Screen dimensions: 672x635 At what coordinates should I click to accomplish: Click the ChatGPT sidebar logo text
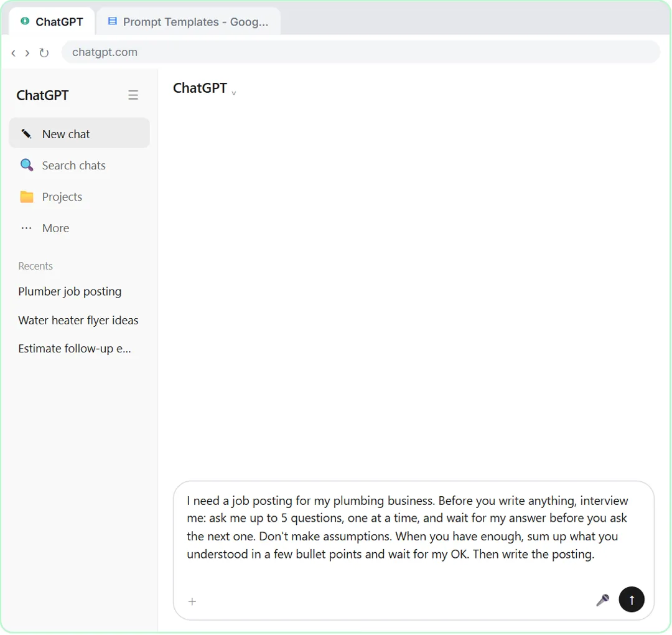coord(42,95)
